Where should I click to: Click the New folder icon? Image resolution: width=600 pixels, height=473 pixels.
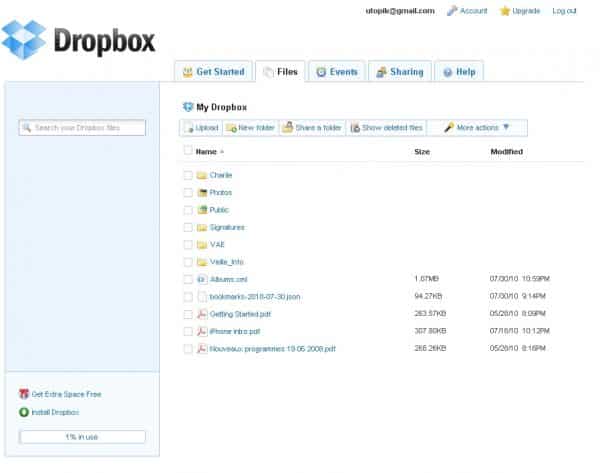coord(231,128)
